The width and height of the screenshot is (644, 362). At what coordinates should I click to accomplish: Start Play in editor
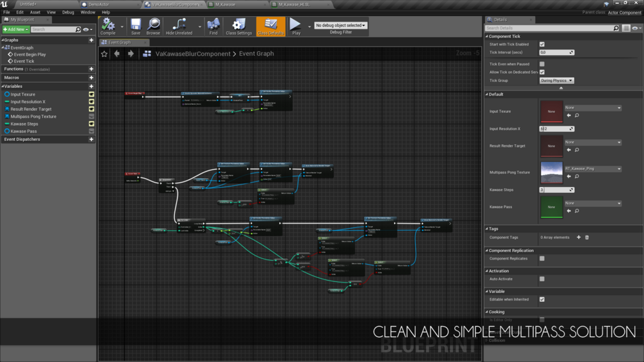295,26
